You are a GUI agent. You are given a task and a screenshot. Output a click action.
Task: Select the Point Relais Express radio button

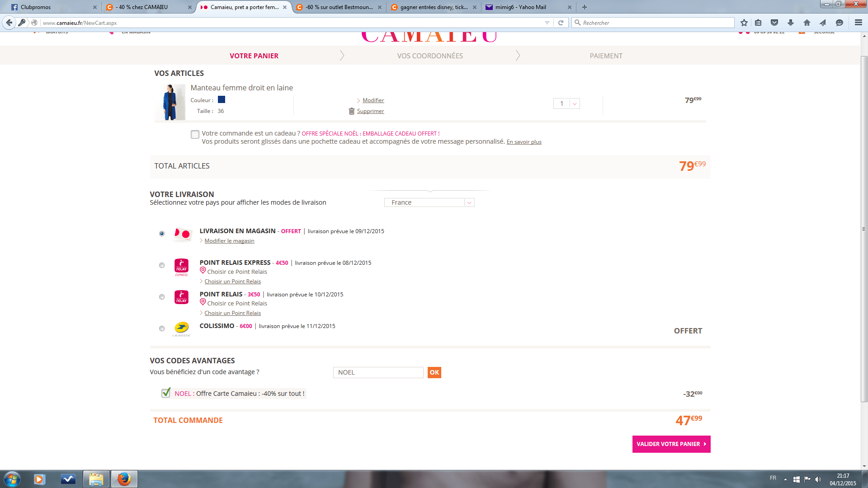[x=162, y=265]
